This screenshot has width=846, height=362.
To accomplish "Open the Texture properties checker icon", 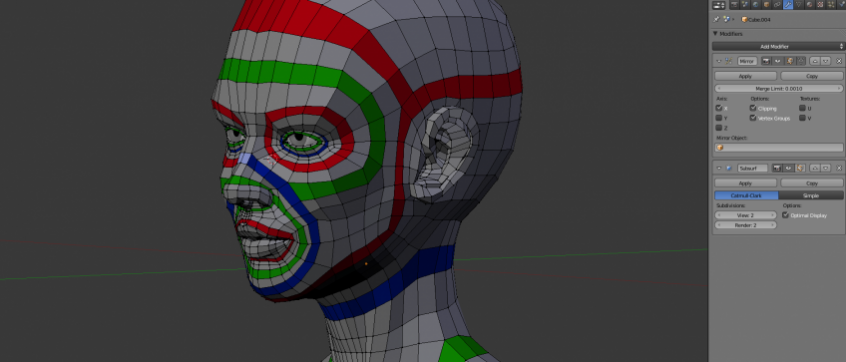I will 820,4.
